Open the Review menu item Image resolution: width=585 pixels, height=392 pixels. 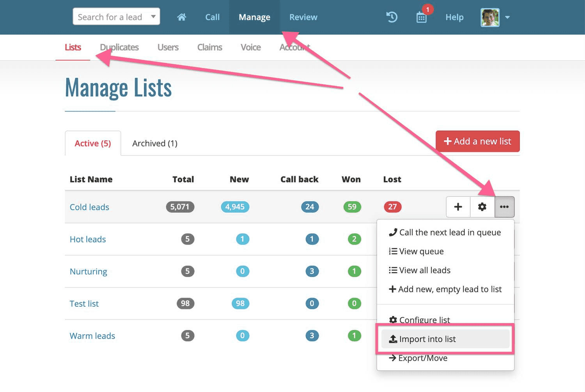click(x=303, y=17)
